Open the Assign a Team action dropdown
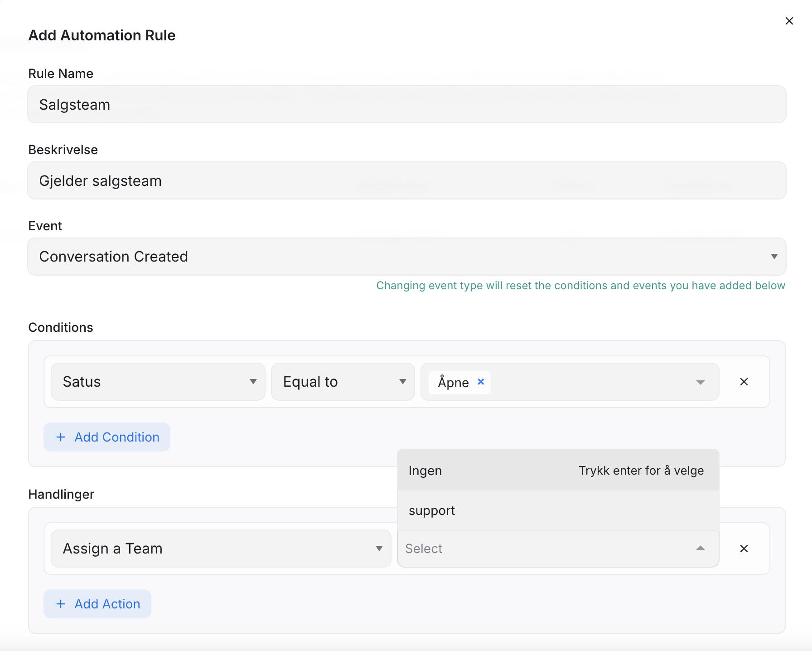This screenshot has width=812, height=651. click(221, 549)
